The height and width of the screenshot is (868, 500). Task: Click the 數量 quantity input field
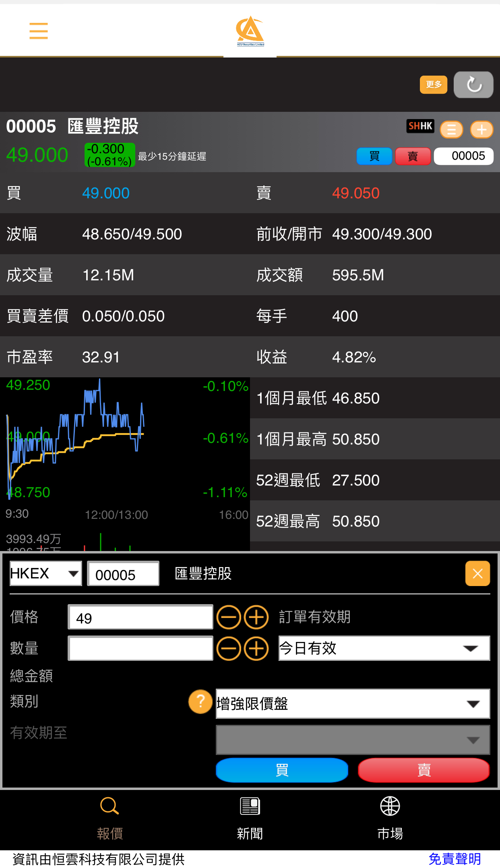click(x=140, y=648)
